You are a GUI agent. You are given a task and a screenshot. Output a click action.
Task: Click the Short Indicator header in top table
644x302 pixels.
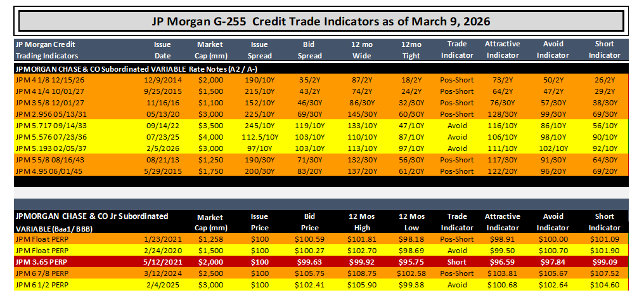604,49
